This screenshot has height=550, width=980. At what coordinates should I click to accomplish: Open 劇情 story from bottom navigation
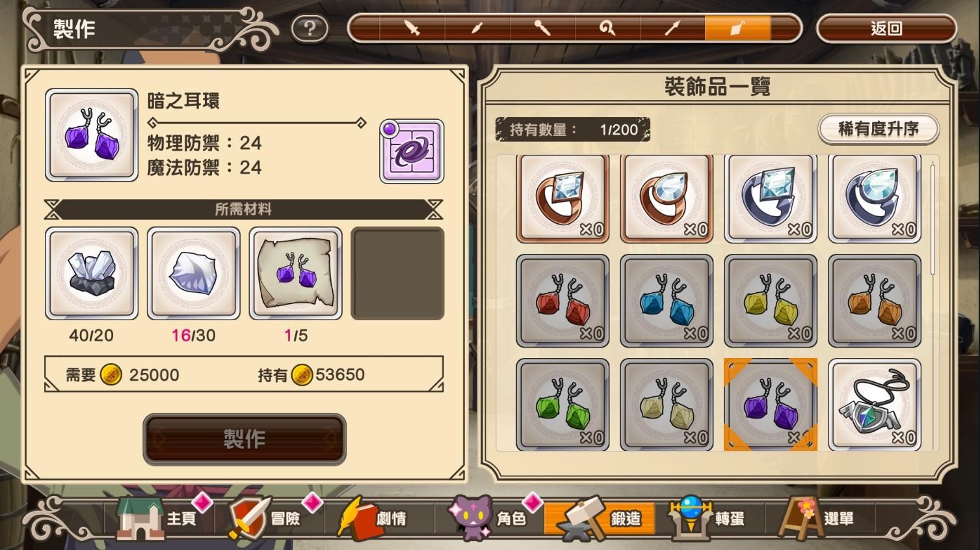(373, 519)
